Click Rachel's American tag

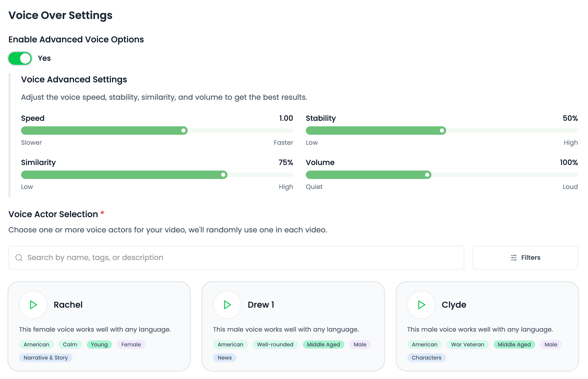pyautogui.click(x=36, y=345)
